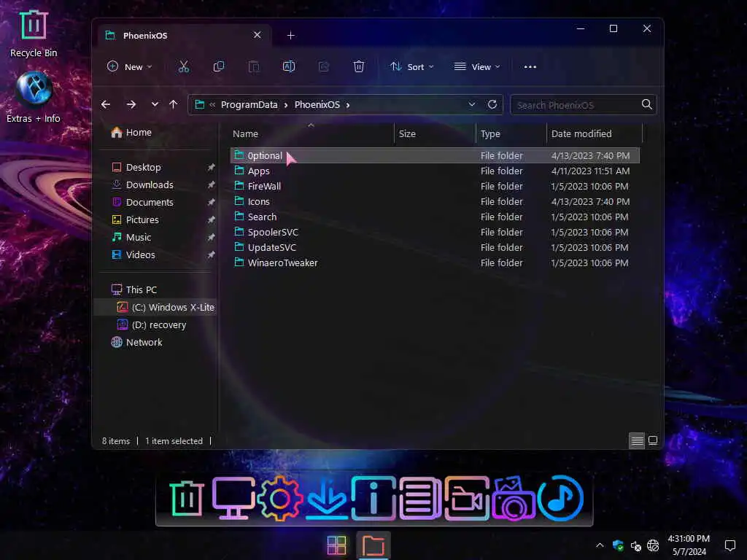Open Extras + Info desktop icon
747x560 pixels.
(34, 97)
